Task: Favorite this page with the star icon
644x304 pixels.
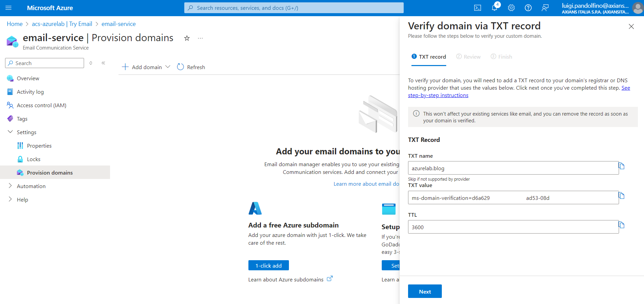Action: 187,38
